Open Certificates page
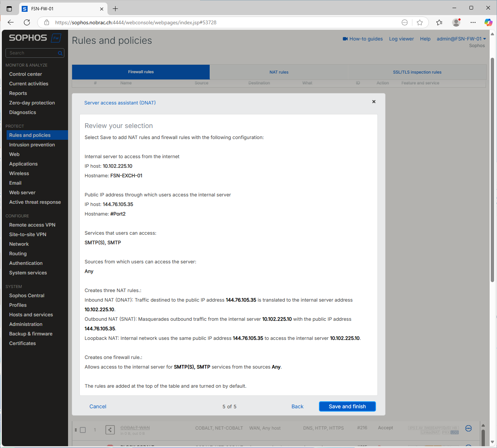497x448 pixels. (x=22, y=343)
